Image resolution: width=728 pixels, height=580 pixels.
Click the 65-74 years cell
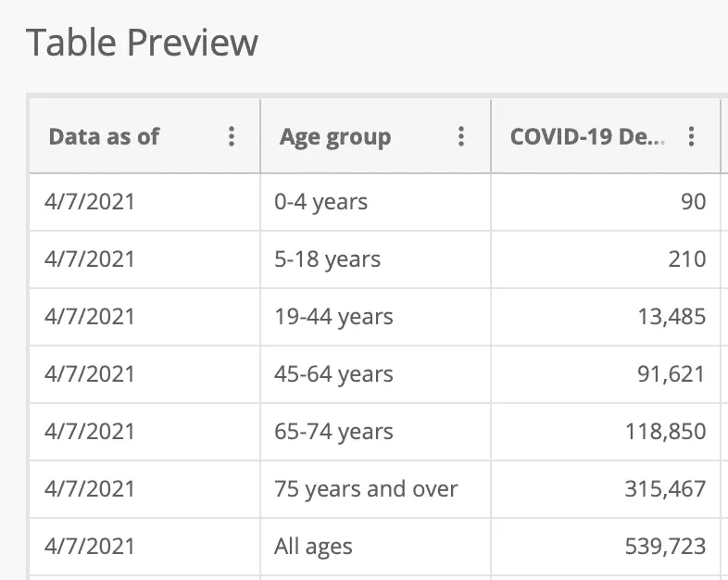pyautogui.click(x=333, y=432)
